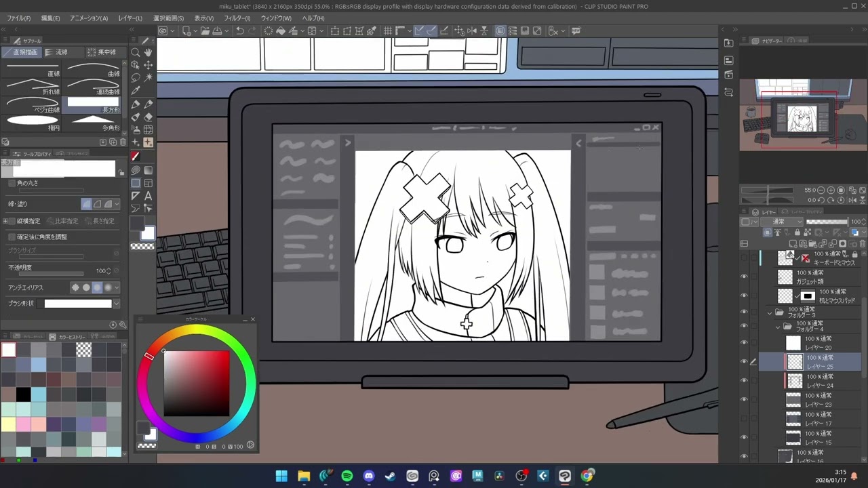Viewport: 868px width, 488px height.
Task: Select the magnifier zoom tool
Action: tap(136, 52)
